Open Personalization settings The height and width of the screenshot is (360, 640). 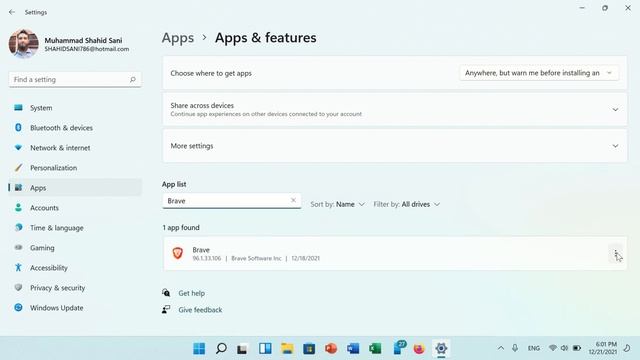point(75,168)
